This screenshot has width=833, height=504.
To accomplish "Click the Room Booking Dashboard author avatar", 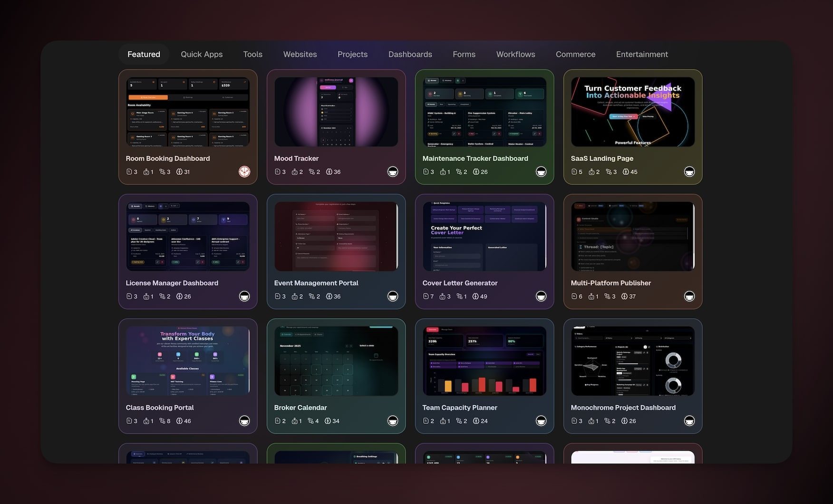I will (244, 171).
